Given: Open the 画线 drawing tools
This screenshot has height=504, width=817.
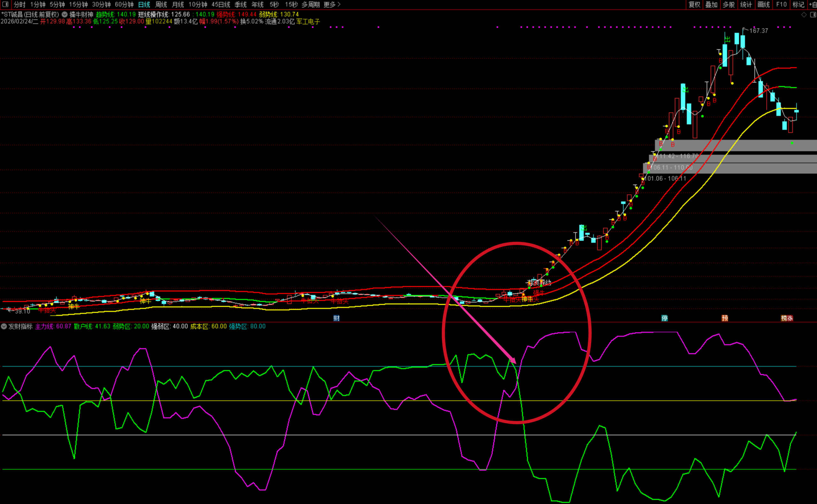Looking at the screenshot, I should (x=763, y=4).
